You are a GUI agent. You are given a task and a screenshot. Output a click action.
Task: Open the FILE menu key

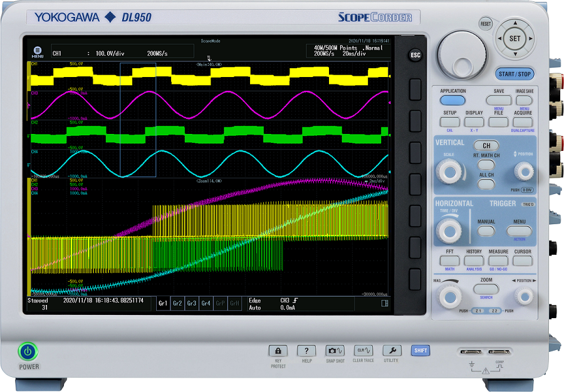coord(499,122)
